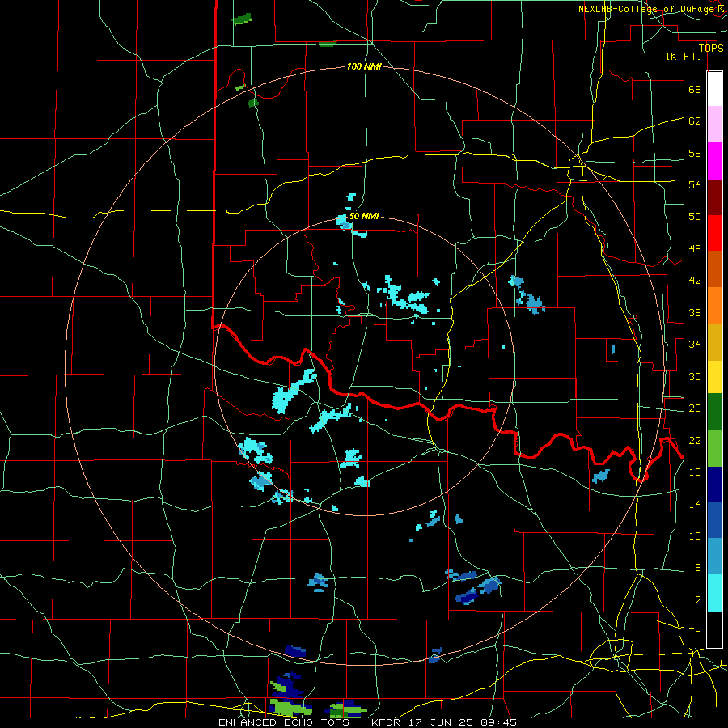Click the cyan legend swatch
The width and height of the screenshot is (728, 728).
(x=714, y=593)
